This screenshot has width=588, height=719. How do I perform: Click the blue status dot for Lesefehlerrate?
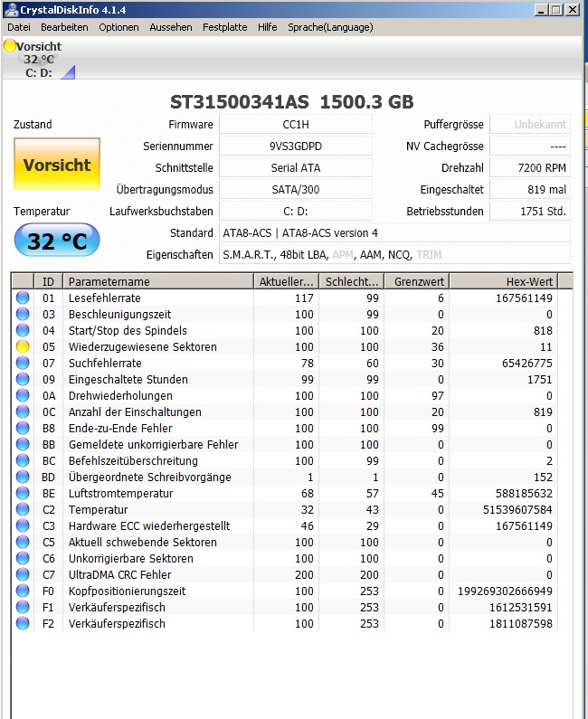coord(23,298)
